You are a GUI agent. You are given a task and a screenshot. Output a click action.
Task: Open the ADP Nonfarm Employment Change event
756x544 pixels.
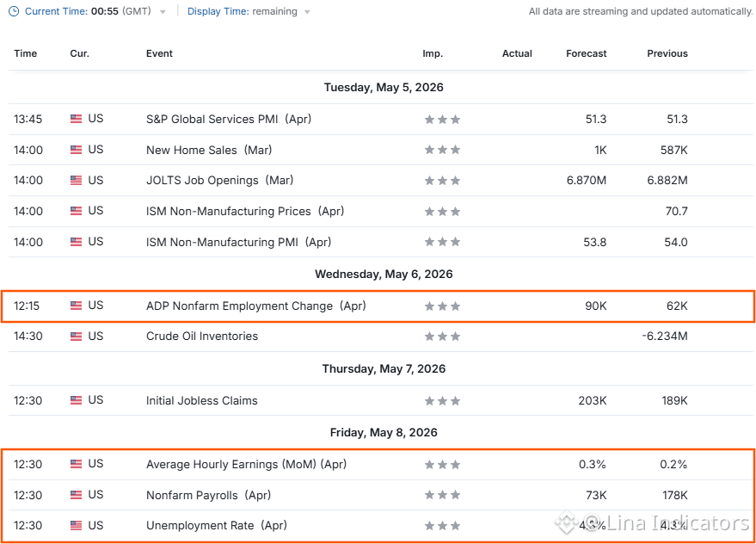256,306
